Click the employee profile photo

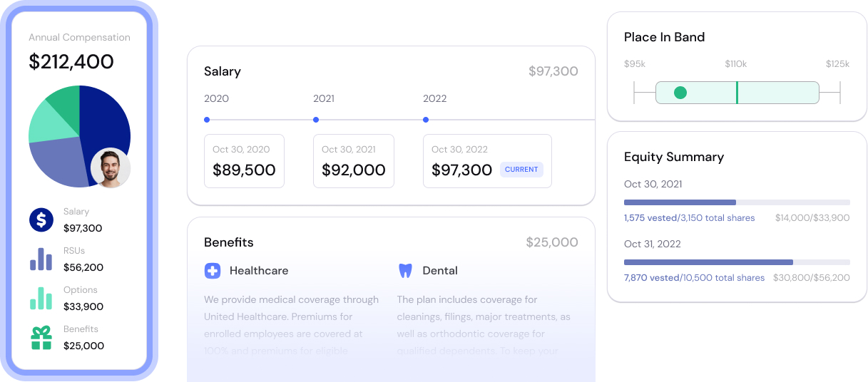pos(111,168)
